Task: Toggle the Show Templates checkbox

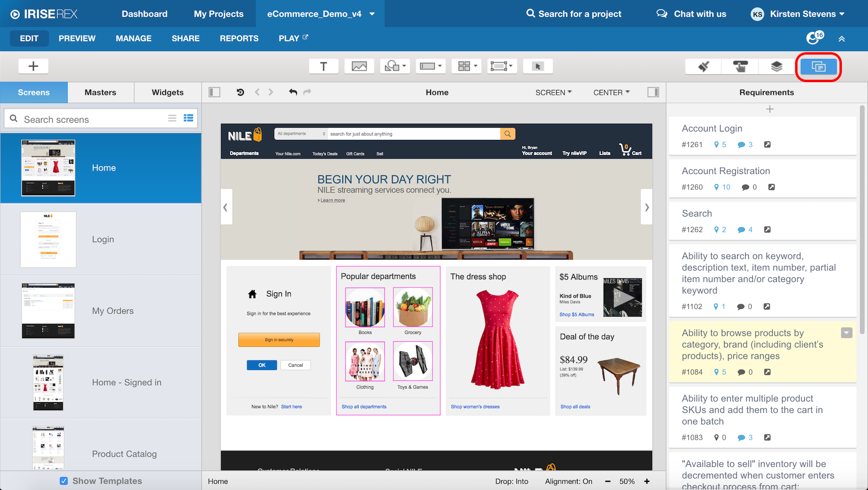Action: pos(64,481)
